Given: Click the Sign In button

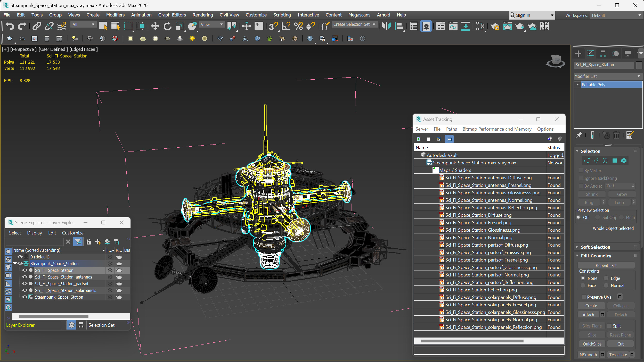Looking at the screenshot, I should tap(532, 15).
